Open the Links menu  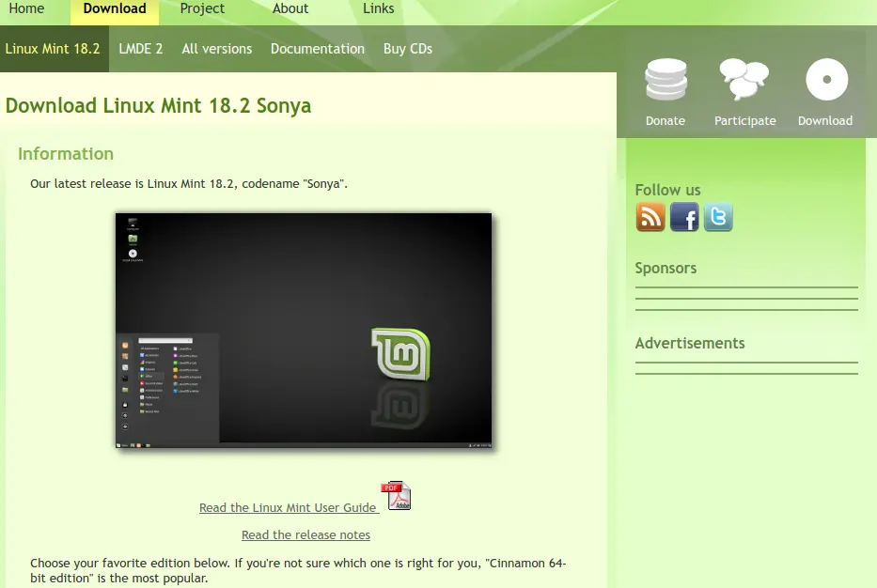[378, 8]
